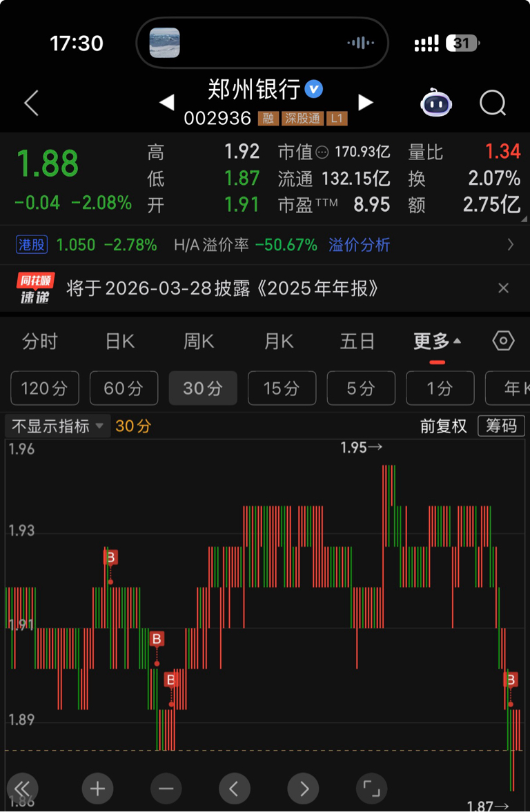530x812 pixels.
Task: Select the 5分 period
Action: pos(361,388)
